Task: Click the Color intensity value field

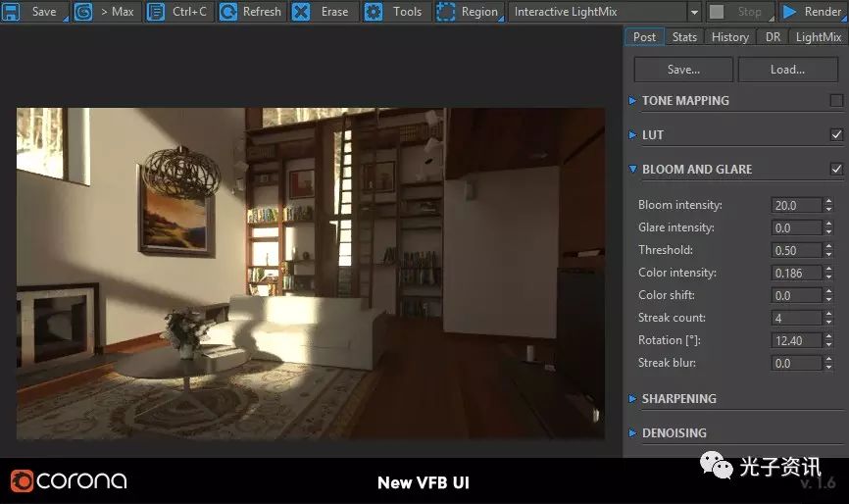Action: point(796,273)
